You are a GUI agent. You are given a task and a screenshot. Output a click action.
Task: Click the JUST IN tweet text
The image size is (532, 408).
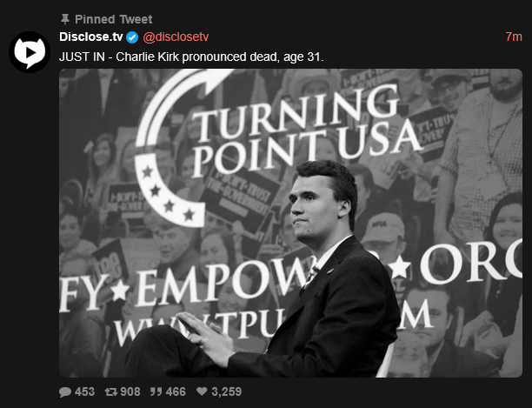[x=191, y=57]
